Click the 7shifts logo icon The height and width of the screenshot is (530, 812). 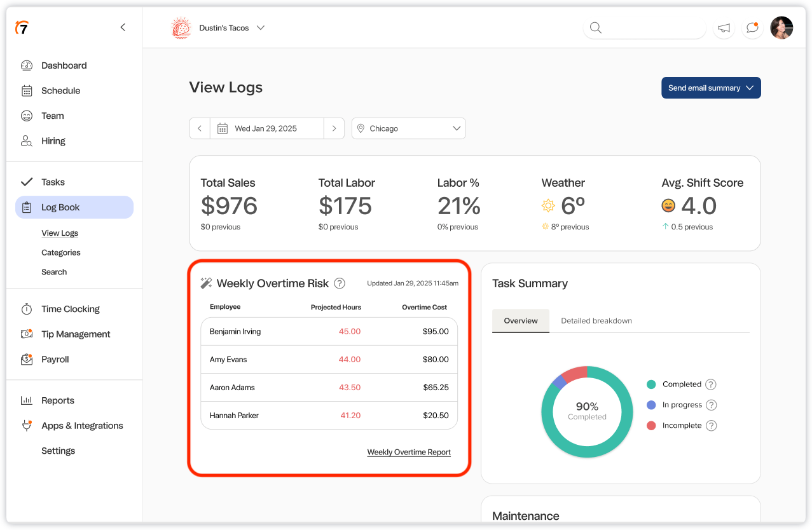(22, 27)
